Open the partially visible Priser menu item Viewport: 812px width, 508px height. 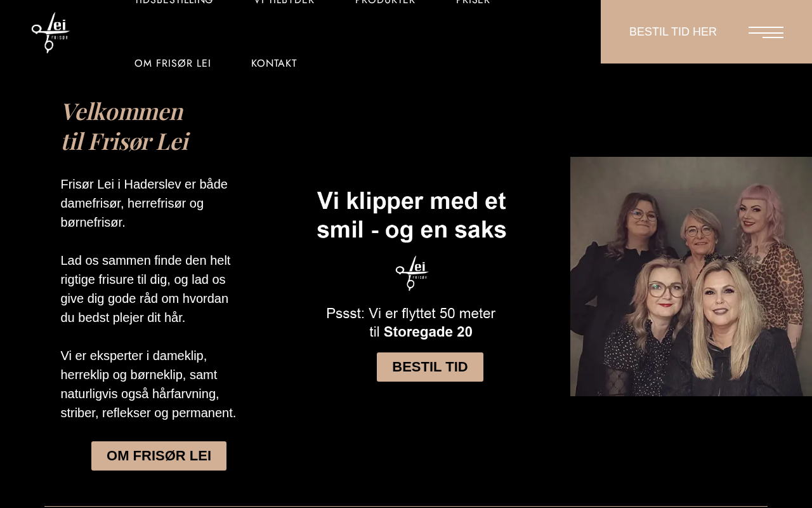click(473, 2)
